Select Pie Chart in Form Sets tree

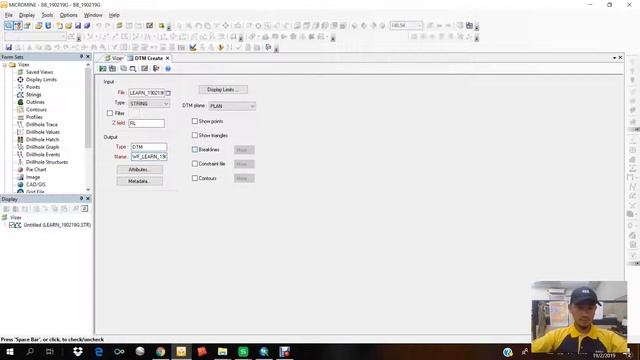36,169
